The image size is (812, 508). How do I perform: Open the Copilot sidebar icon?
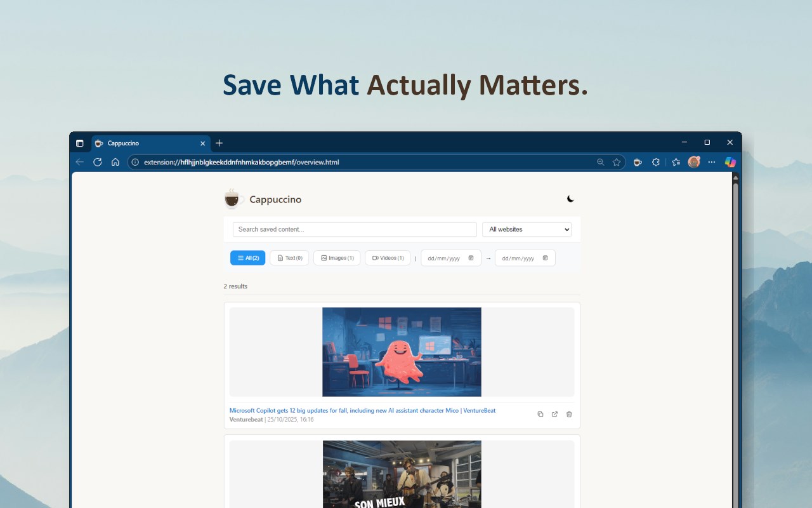730,162
